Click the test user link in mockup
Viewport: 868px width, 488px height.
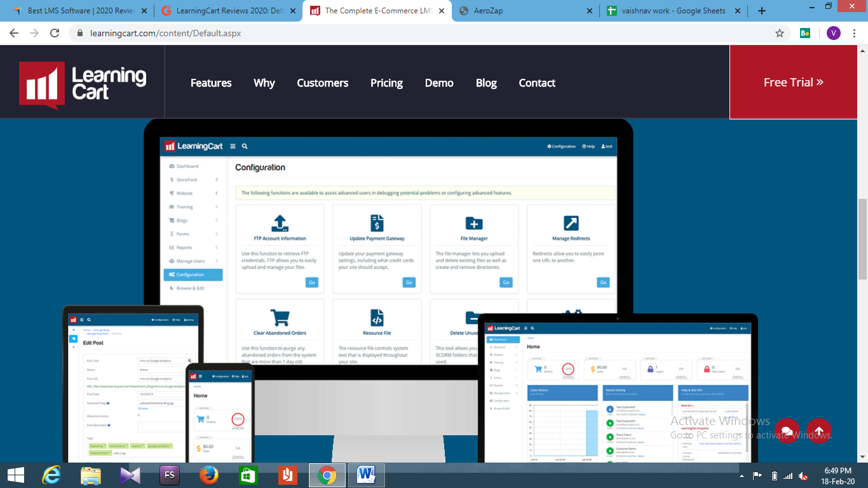607,146
